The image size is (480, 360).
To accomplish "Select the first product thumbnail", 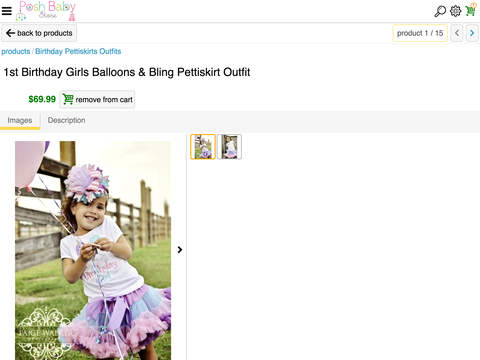I will click(x=203, y=147).
